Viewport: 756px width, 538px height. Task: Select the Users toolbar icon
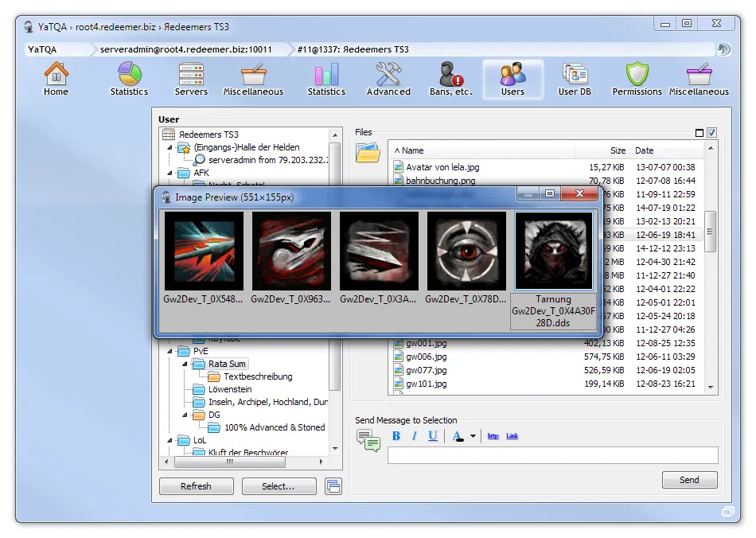512,80
